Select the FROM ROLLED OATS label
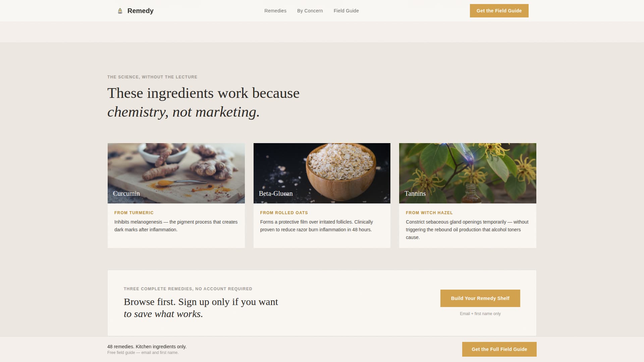Image resolution: width=644 pixels, height=362 pixels. pos(284,213)
